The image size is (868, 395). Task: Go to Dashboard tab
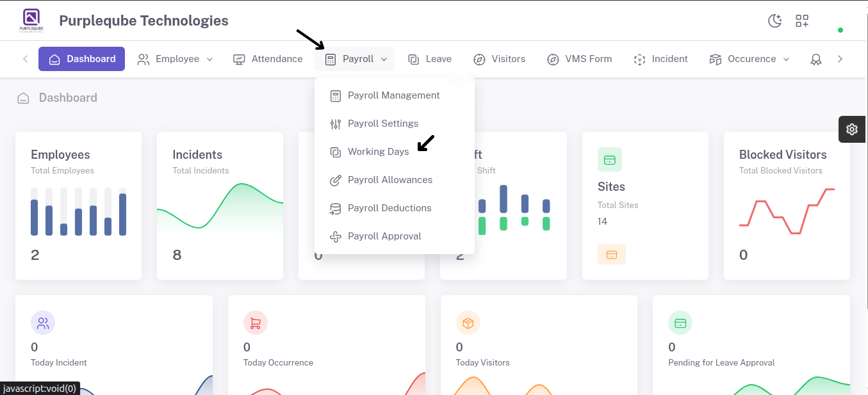pyautogui.click(x=81, y=59)
